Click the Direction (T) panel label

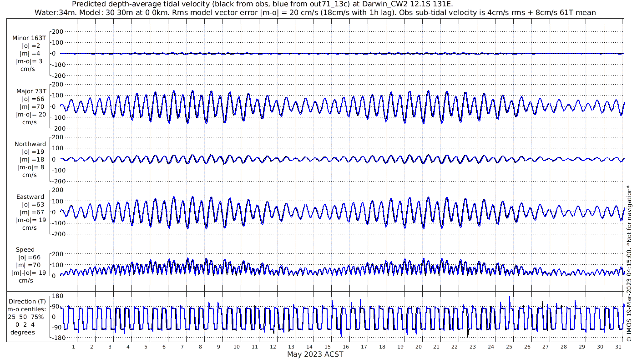pos(28,302)
